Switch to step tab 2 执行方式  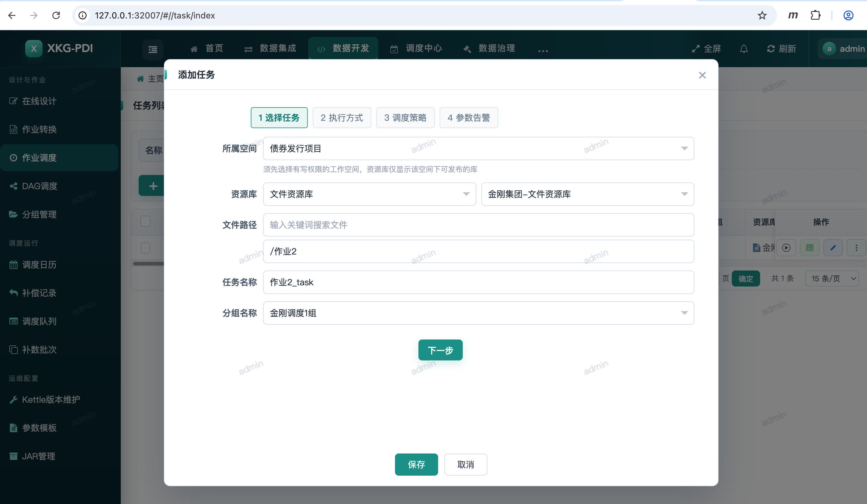tap(342, 118)
